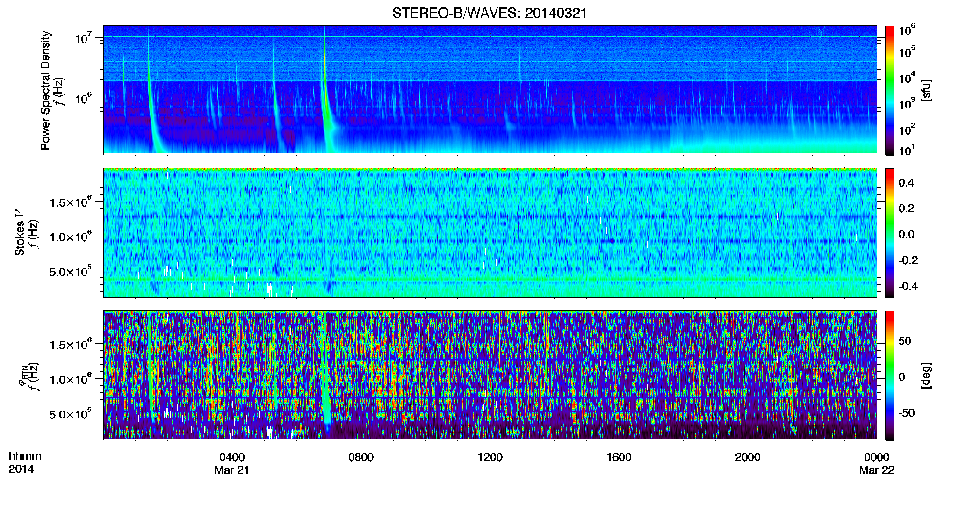Click the 0.4 Stokes colorbar tick label

(x=907, y=183)
